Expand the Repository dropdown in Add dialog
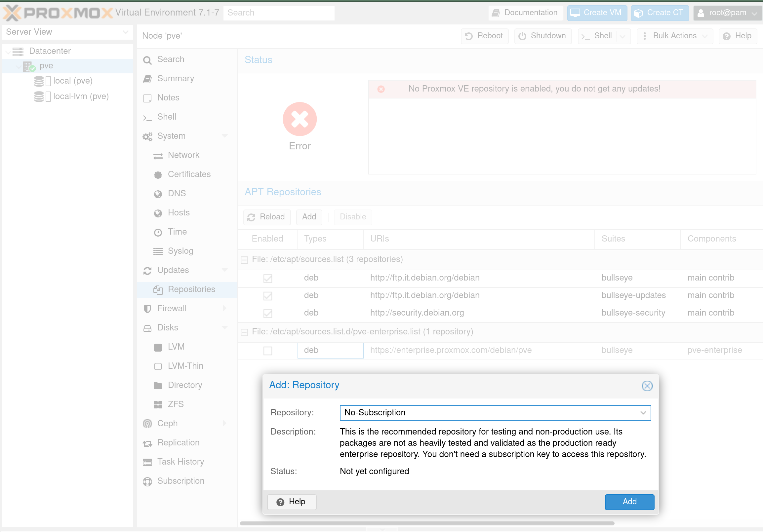The height and width of the screenshot is (532, 763). 644,413
